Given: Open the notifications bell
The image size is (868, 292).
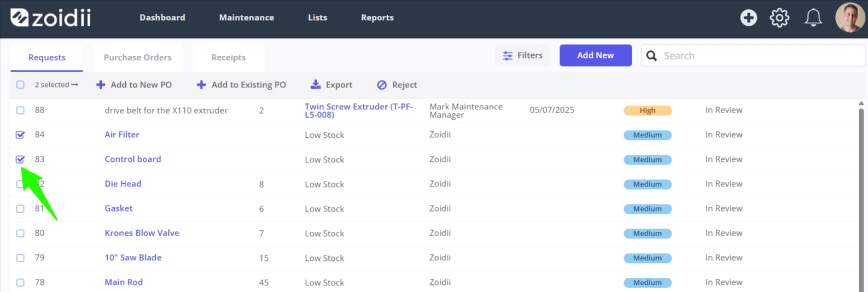Looking at the screenshot, I should tap(813, 17).
